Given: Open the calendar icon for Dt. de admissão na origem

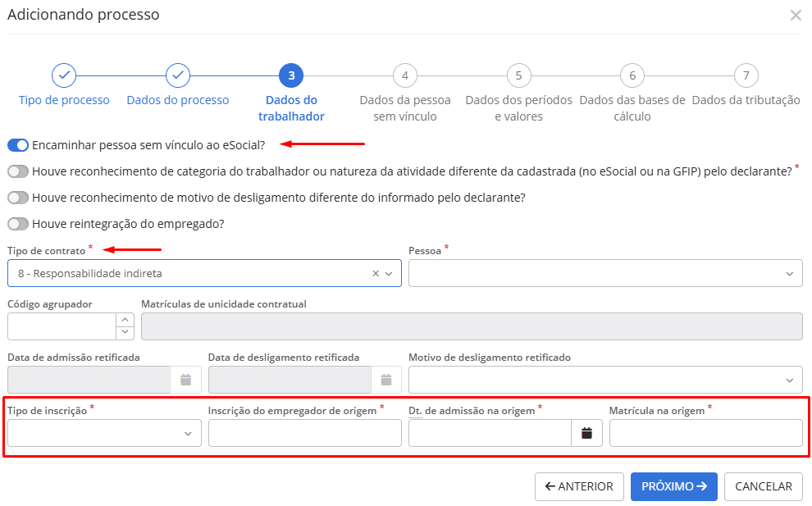Looking at the screenshot, I should click(x=587, y=432).
